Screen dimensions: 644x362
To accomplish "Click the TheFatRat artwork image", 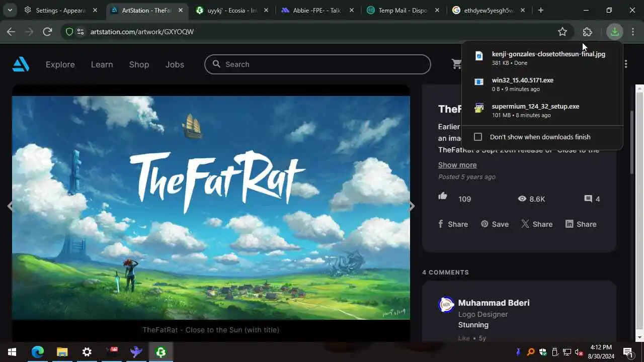I will click(x=211, y=208).
